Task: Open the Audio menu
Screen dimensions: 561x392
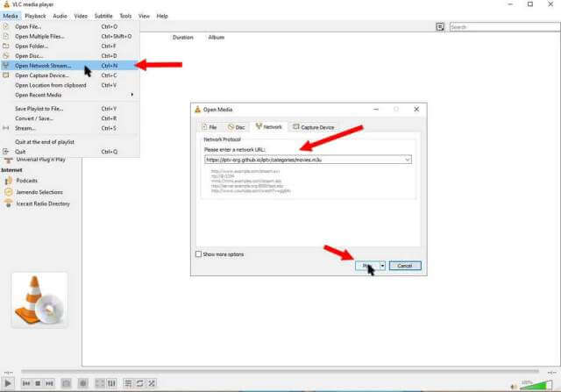Action: point(60,16)
